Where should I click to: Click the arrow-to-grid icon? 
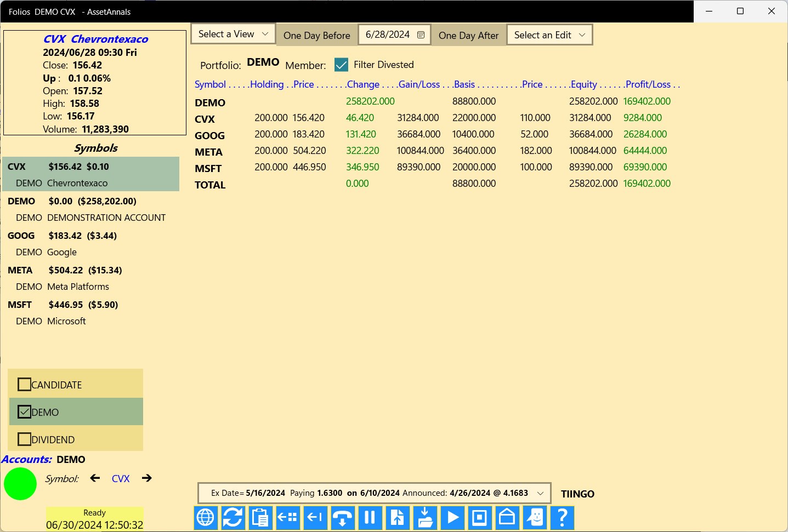coord(288,518)
